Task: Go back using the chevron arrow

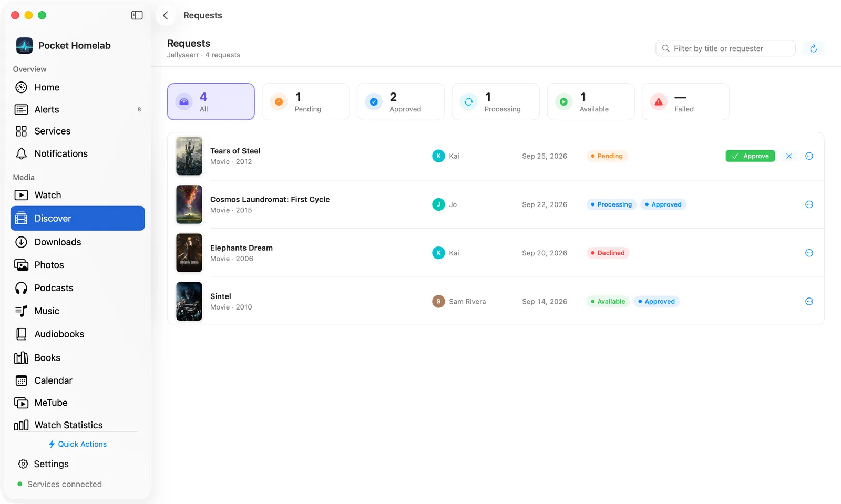Action: click(166, 15)
